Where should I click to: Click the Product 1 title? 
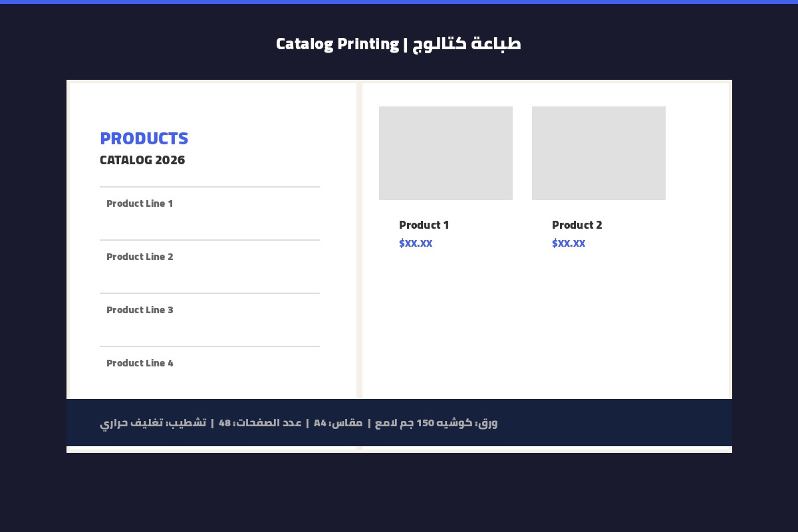coord(424,225)
